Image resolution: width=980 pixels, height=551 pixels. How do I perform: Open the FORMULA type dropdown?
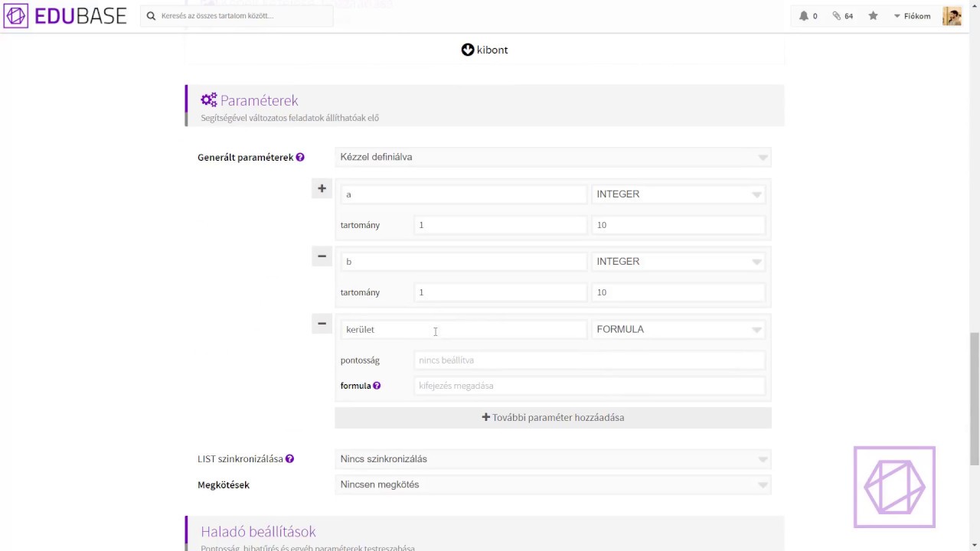(x=678, y=329)
